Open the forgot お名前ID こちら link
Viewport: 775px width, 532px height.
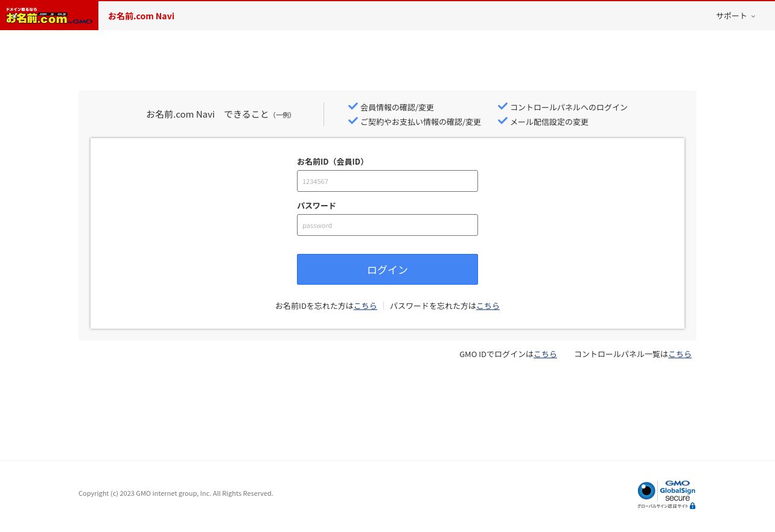(x=365, y=306)
